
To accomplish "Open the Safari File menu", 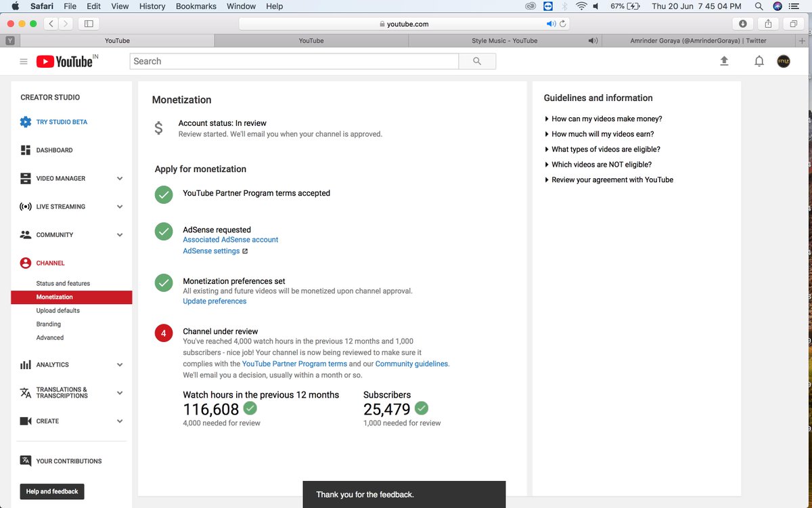I will pos(70,6).
